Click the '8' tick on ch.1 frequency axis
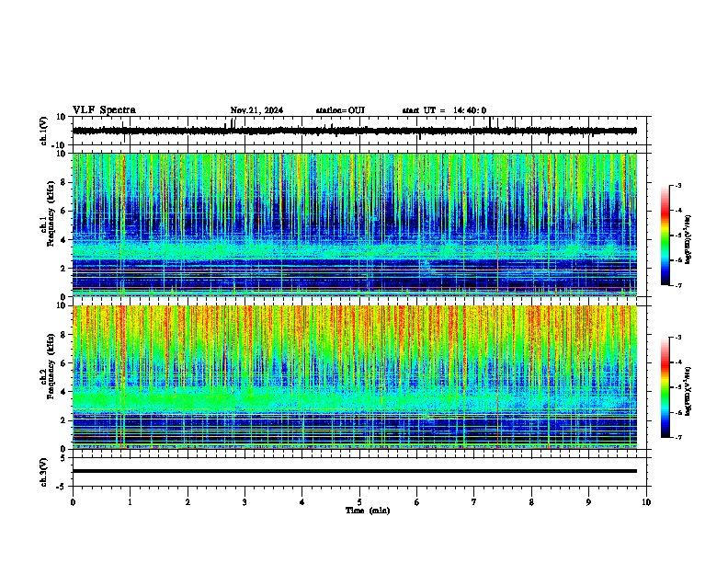The height and width of the screenshot is (563, 728). coord(63,182)
